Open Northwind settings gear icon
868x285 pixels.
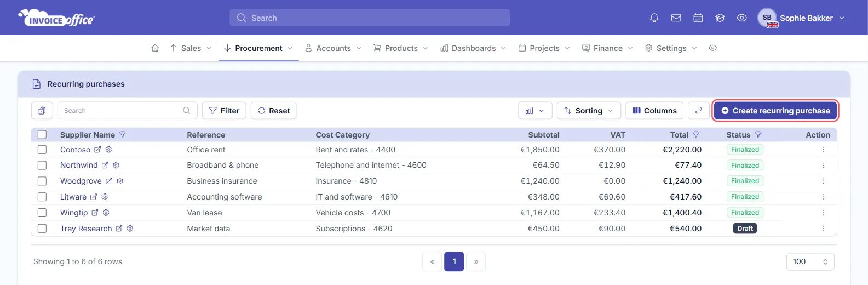click(x=116, y=165)
